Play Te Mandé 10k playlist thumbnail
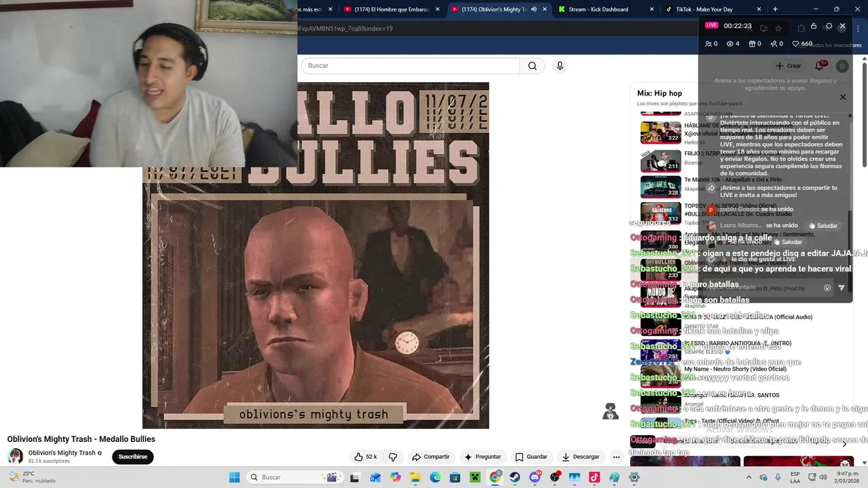Screen dimensions: 868x488 (x=660, y=186)
